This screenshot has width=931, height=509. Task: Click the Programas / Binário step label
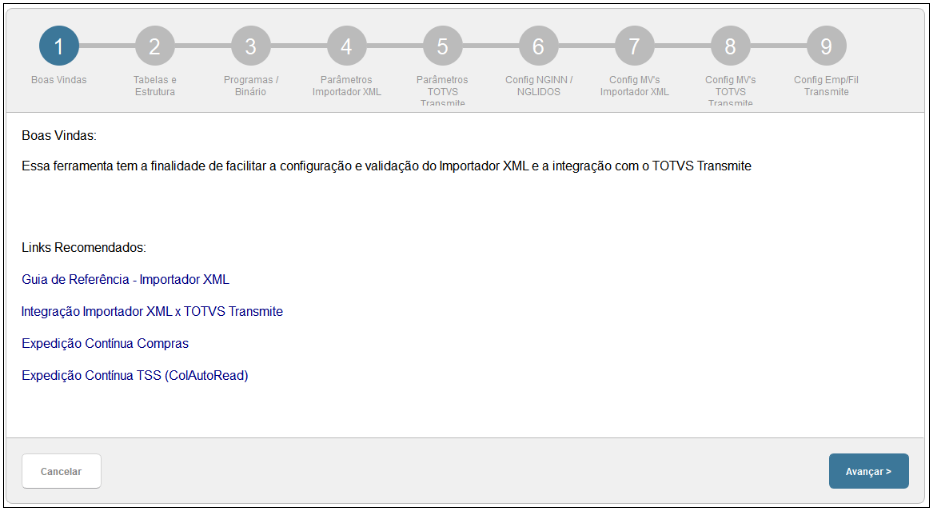[x=251, y=86]
